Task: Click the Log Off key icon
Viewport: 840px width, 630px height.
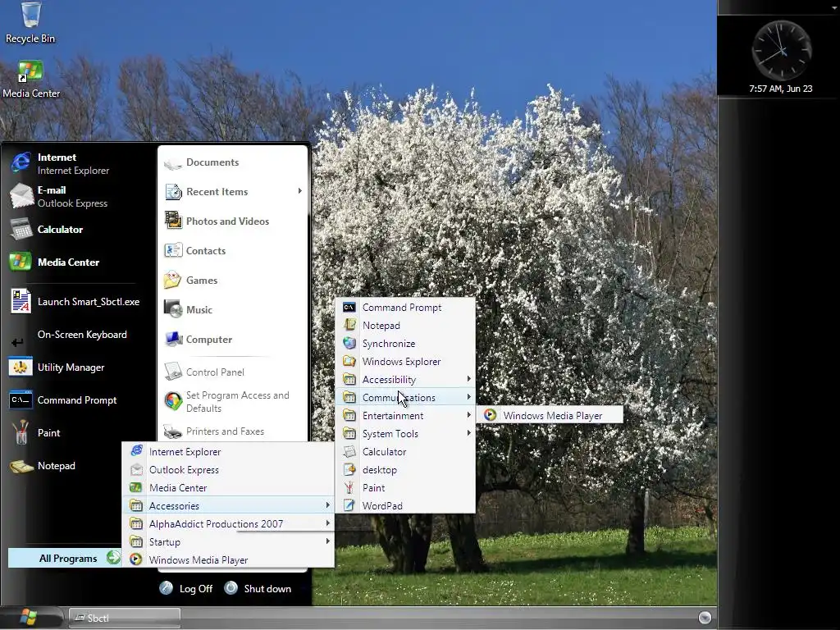Action: pos(166,588)
